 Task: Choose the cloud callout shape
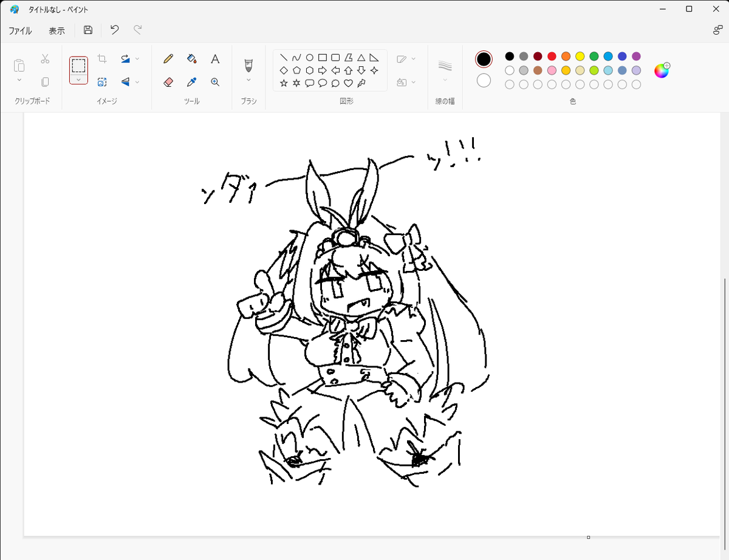coord(335,83)
